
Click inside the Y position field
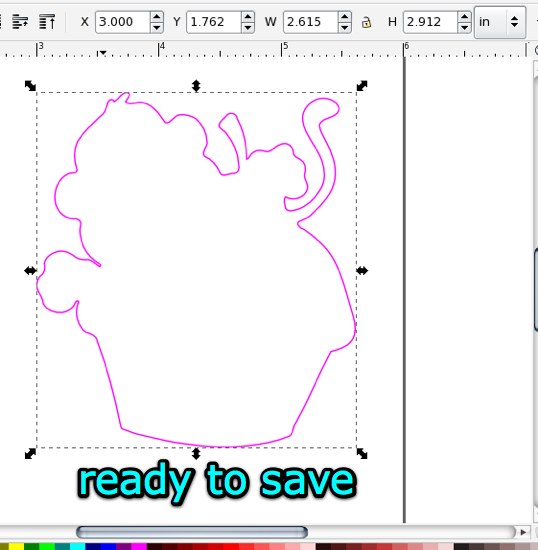pyautogui.click(x=214, y=22)
